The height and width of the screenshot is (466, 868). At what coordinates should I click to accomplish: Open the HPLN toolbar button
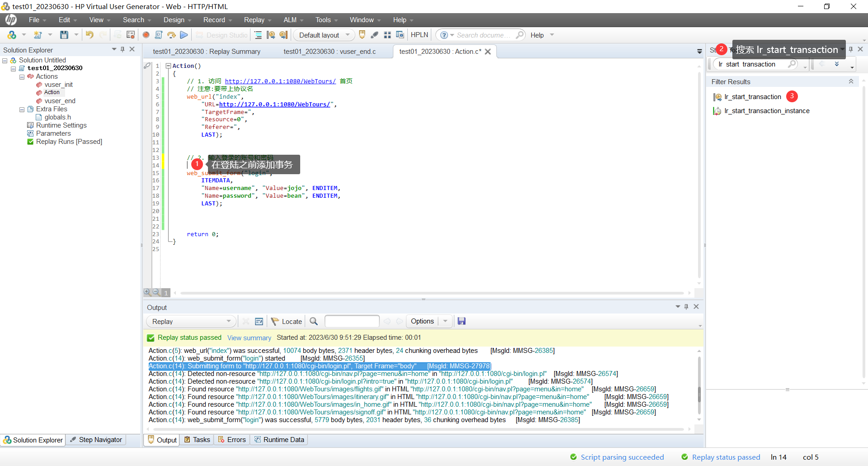(x=419, y=35)
